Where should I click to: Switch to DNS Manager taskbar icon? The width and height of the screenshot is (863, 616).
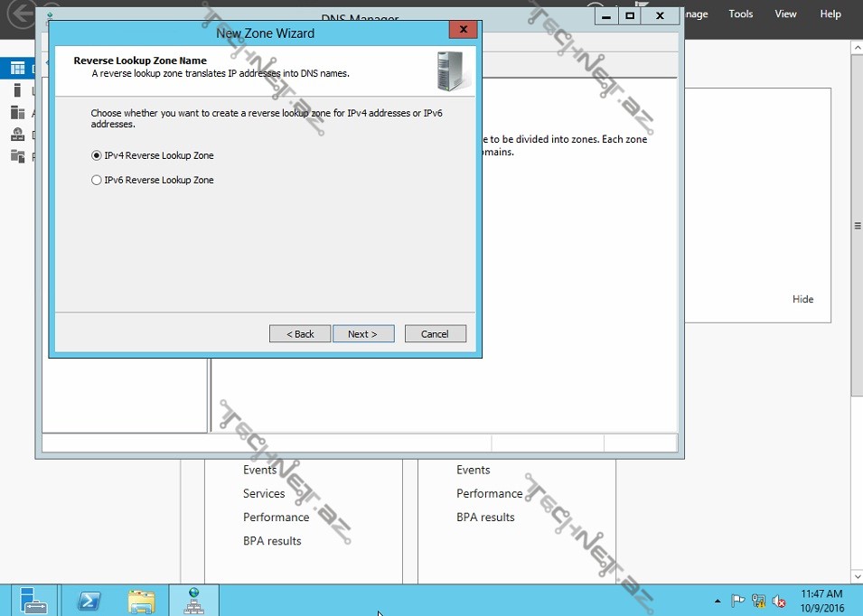tap(194, 601)
